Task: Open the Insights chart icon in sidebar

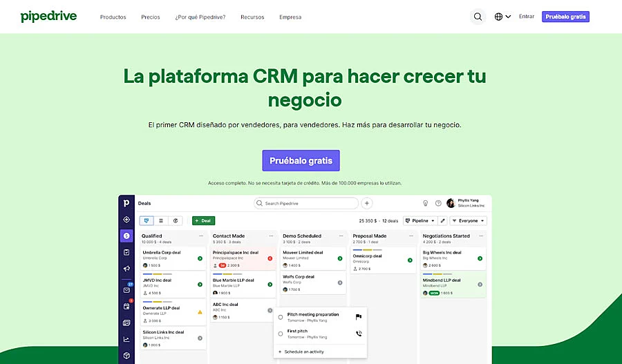Action: [x=126, y=339]
